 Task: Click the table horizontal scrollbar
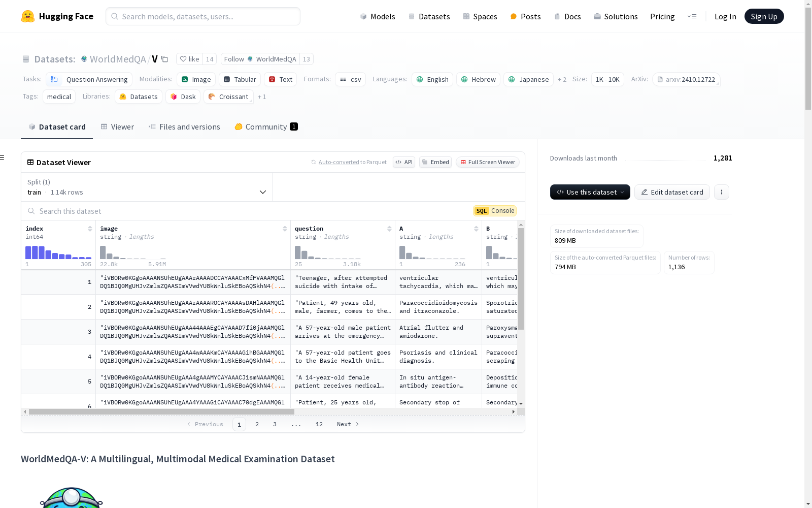coord(161,411)
